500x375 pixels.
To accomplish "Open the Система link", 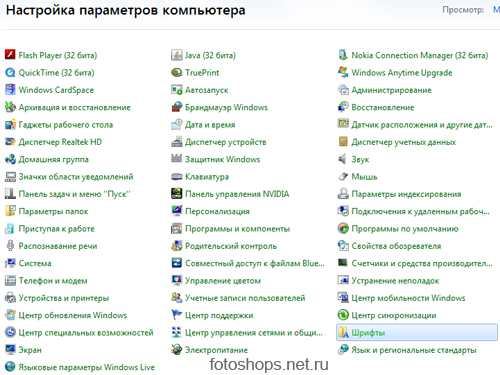I will click(35, 263).
